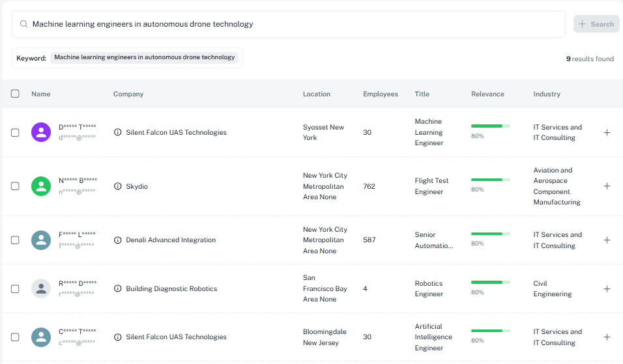The height and width of the screenshot is (364, 623).
Task: Click the 'Flight Test Engineer' title
Action: 431,186
